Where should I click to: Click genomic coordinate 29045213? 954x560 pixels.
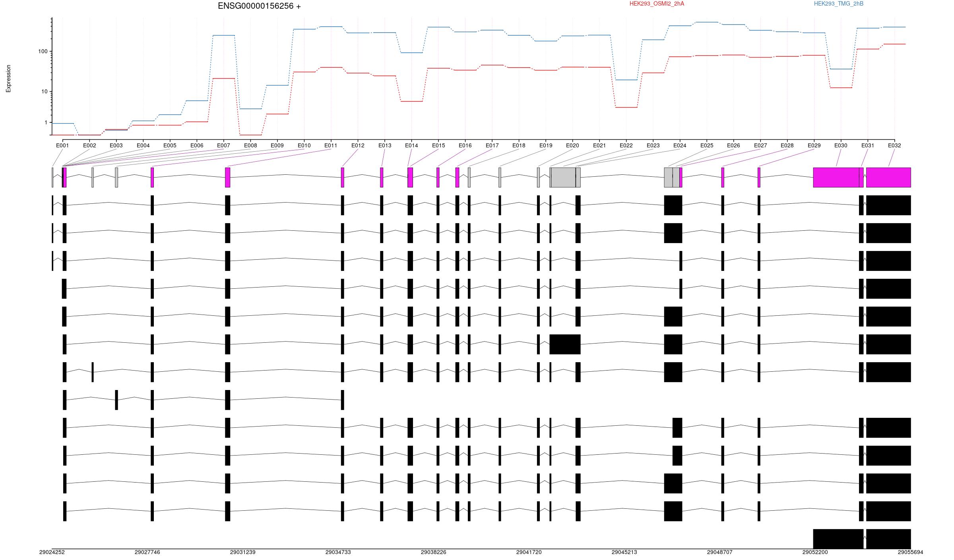click(624, 552)
